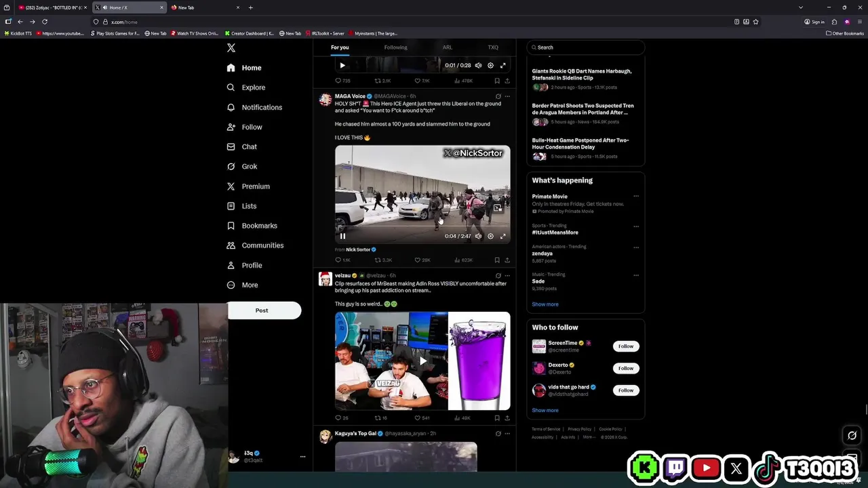Play the top partially visible video
The height and width of the screenshot is (488, 868).
pyautogui.click(x=342, y=66)
